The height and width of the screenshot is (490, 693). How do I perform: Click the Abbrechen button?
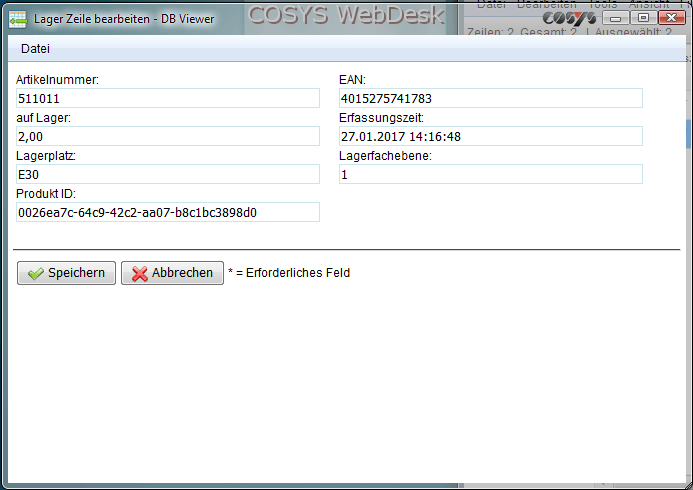(x=172, y=273)
